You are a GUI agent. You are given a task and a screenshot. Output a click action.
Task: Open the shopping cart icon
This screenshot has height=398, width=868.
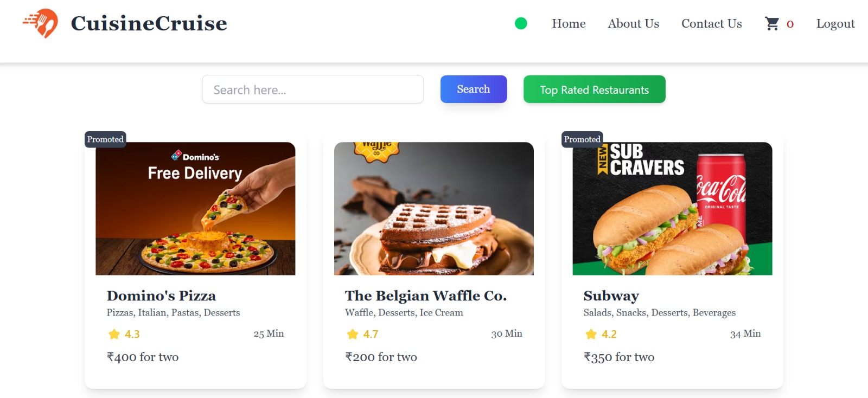[771, 23]
